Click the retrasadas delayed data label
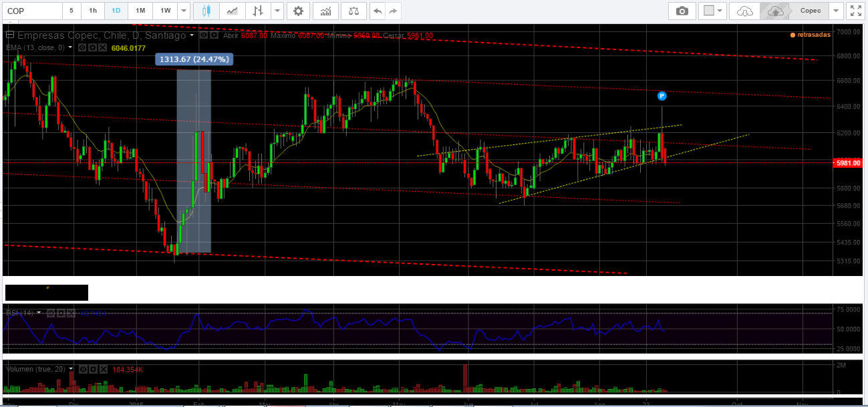This screenshot has height=407, width=868. pyautogui.click(x=810, y=35)
